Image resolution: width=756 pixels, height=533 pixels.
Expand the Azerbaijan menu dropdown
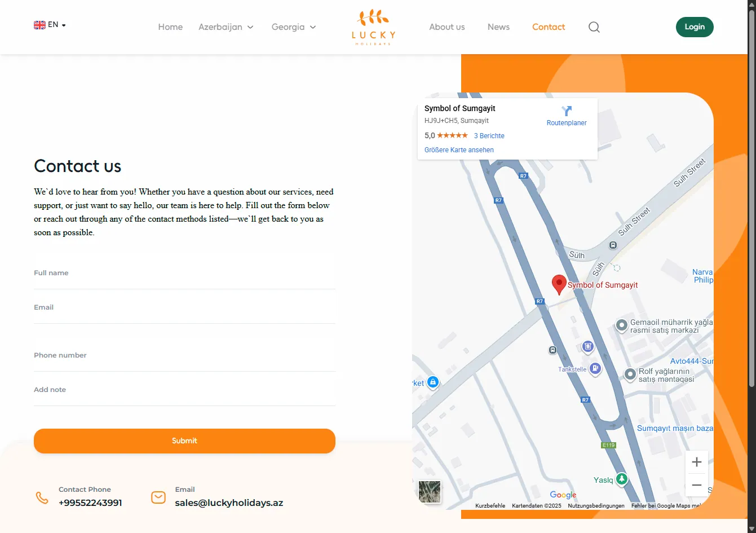click(x=226, y=27)
